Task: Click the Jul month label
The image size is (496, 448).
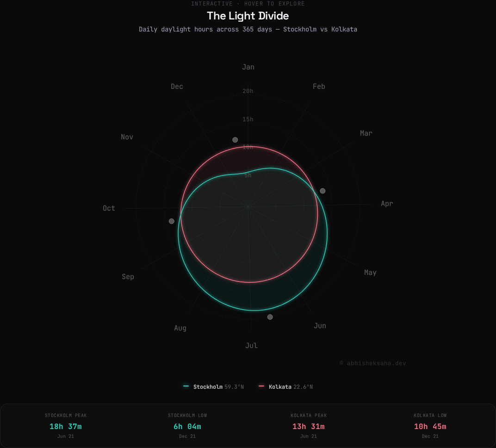Action: click(252, 346)
